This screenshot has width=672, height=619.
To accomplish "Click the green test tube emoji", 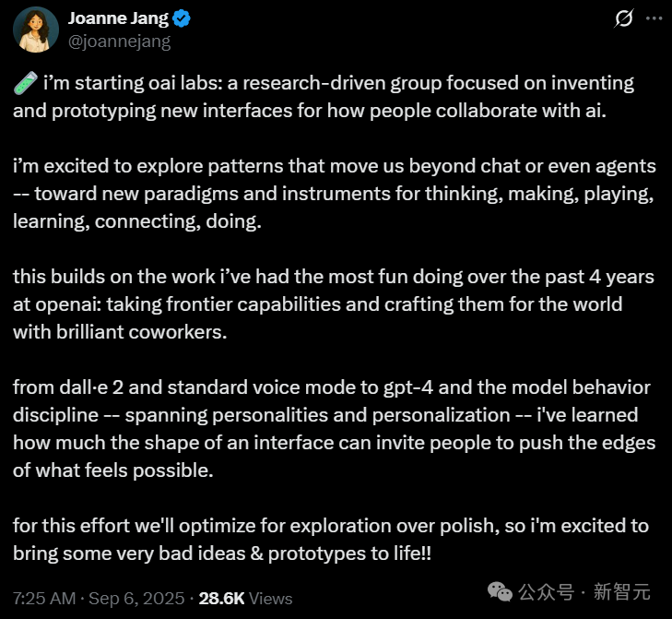I will [25, 83].
